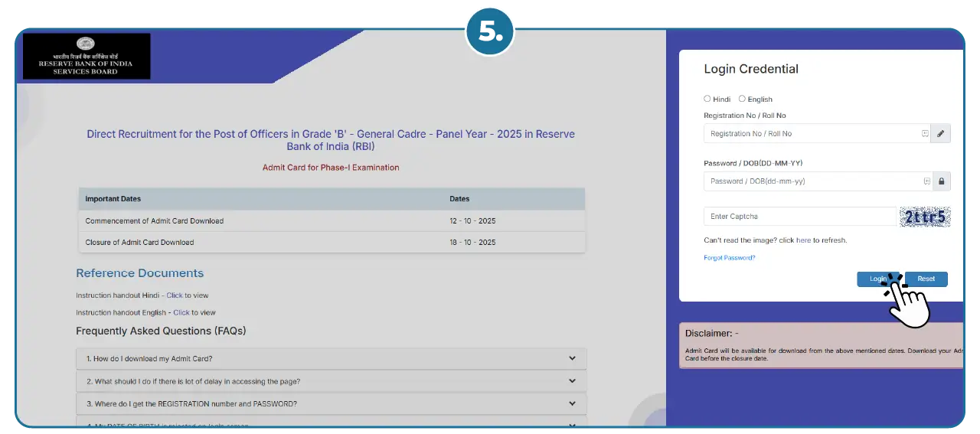Viewport: 980px width, 434px height.
Task: Focus the Password / DOB input field
Action: pyautogui.click(x=818, y=181)
